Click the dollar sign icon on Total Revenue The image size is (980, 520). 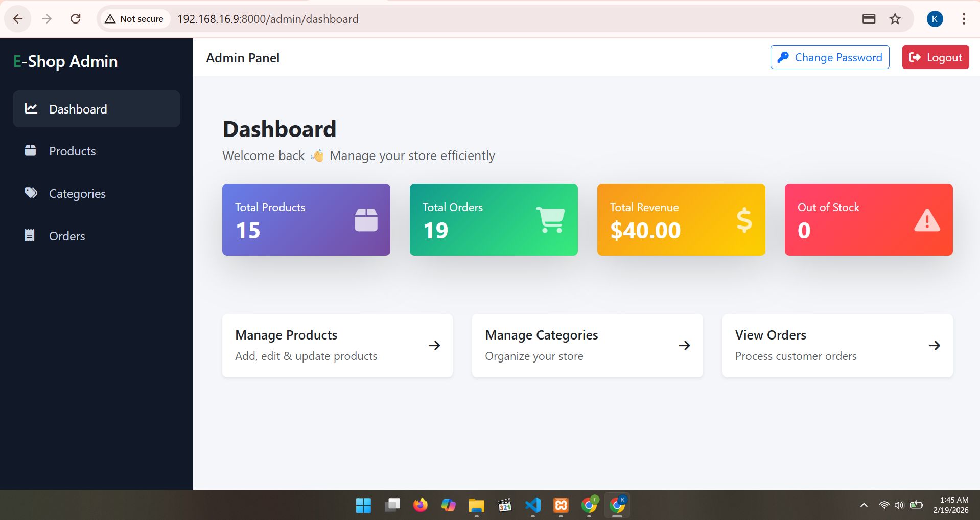click(743, 220)
